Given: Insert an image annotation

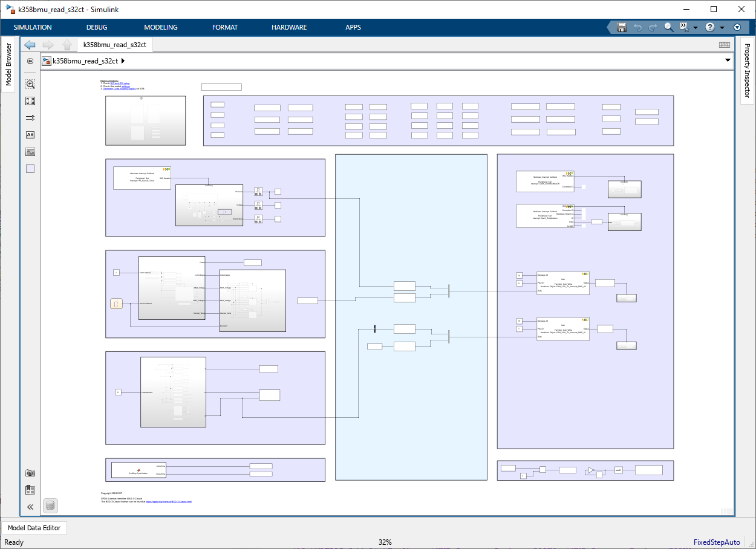Looking at the screenshot, I should tap(30, 151).
